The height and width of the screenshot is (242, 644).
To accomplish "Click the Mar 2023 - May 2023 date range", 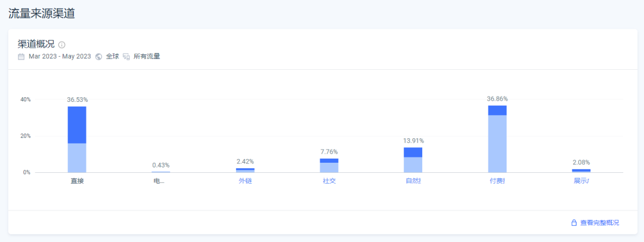I will click(60, 57).
